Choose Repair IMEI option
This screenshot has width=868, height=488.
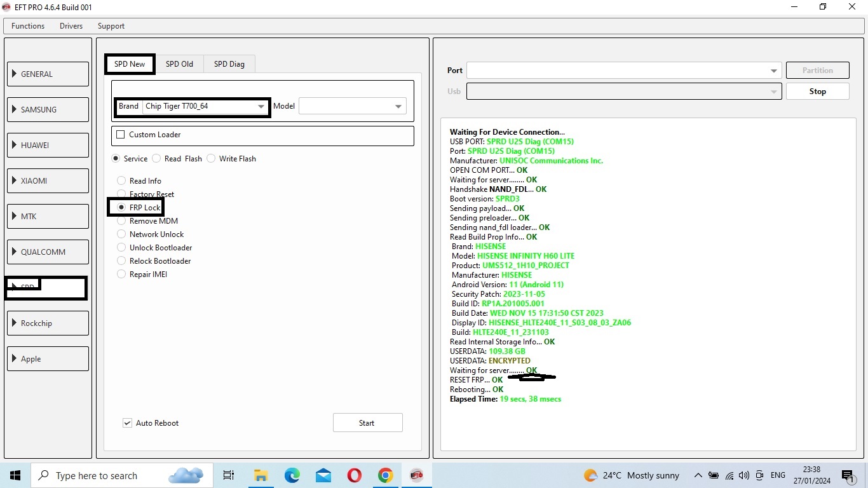coord(121,274)
